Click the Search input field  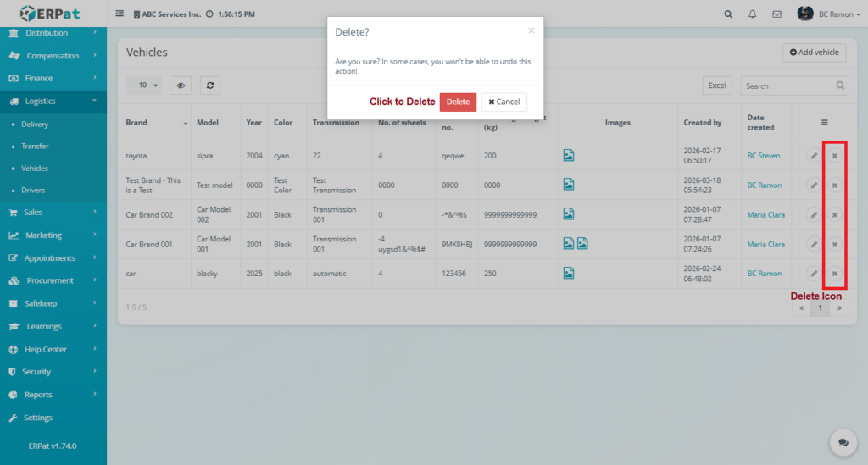[787, 86]
